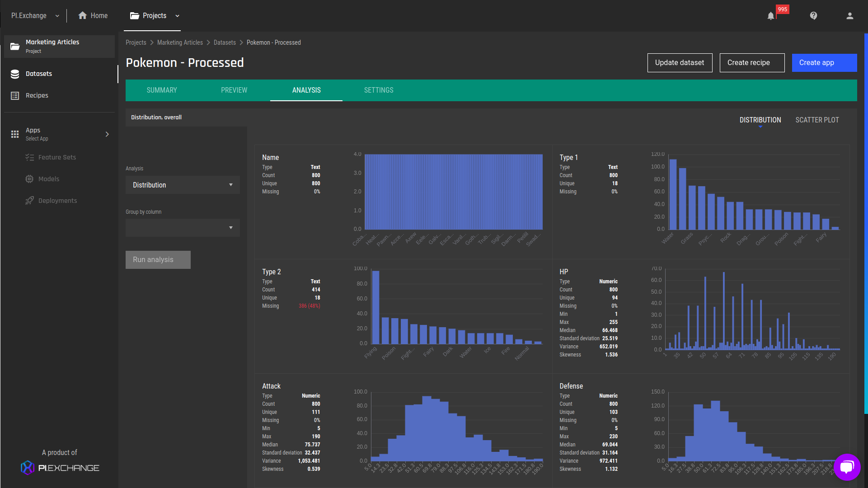Open the user account profile icon

pos(849,16)
